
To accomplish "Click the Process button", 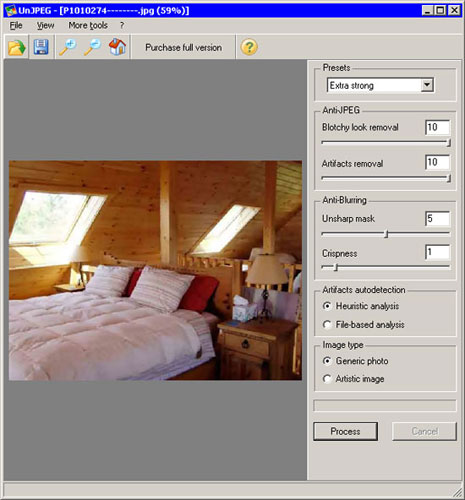I will coord(345,431).
